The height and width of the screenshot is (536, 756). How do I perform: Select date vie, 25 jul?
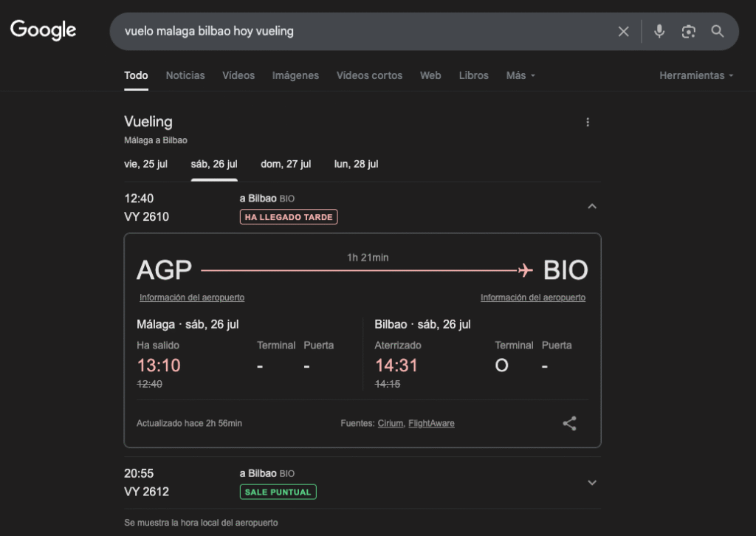[x=145, y=165]
